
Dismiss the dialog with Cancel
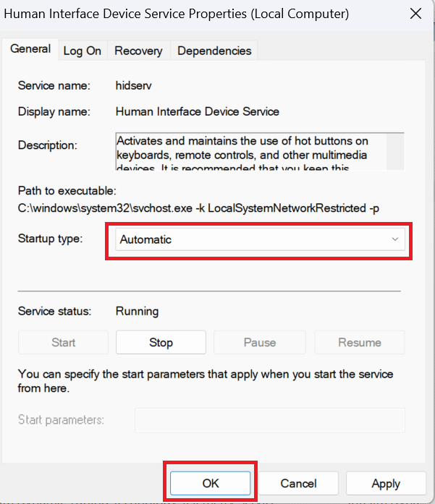(298, 483)
